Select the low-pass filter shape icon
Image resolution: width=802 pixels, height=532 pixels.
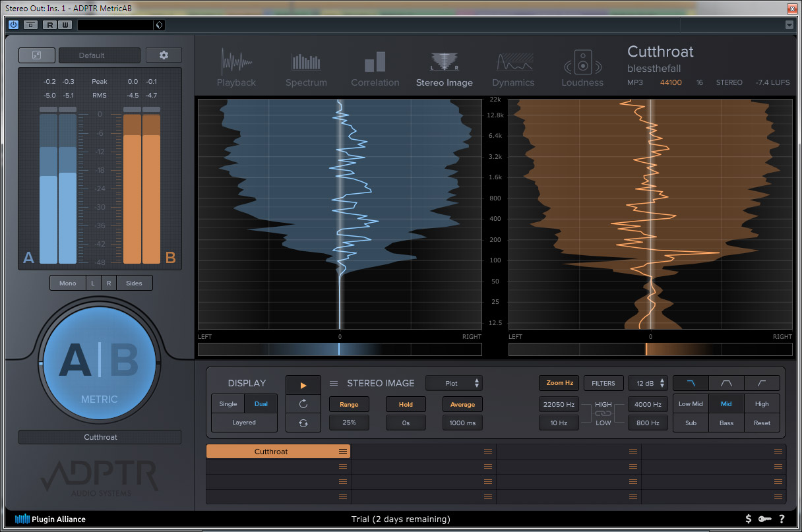(x=691, y=383)
